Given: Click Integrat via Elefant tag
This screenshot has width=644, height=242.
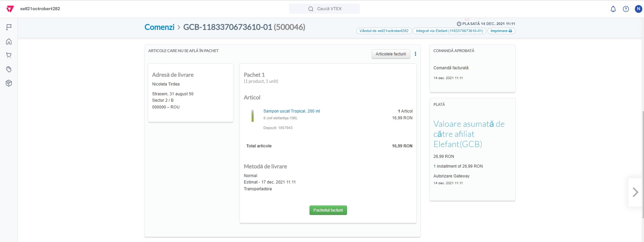Looking at the screenshot, I should (x=449, y=31).
